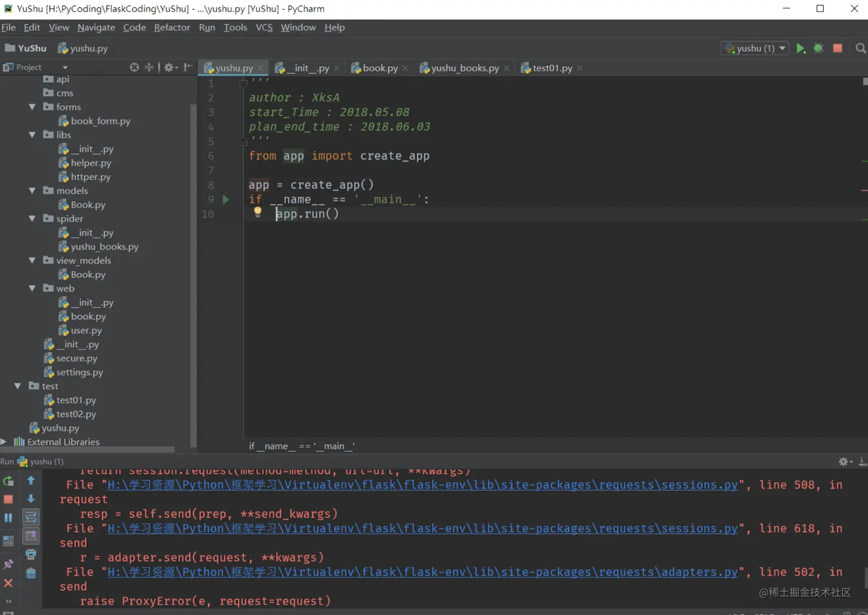Run yushu with the green play button
Screen dimensions: 868x615
pyautogui.click(x=800, y=48)
